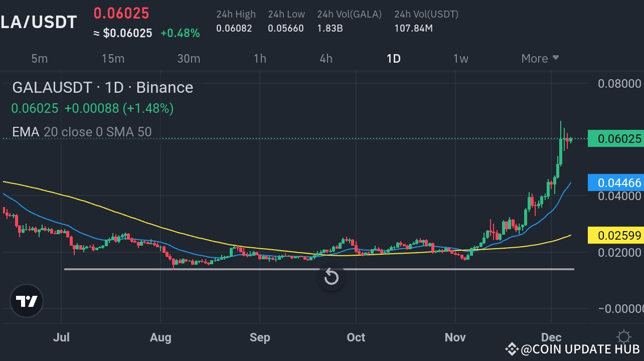Select the 1D timeframe tab
The image size is (644, 361).
pos(394,59)
